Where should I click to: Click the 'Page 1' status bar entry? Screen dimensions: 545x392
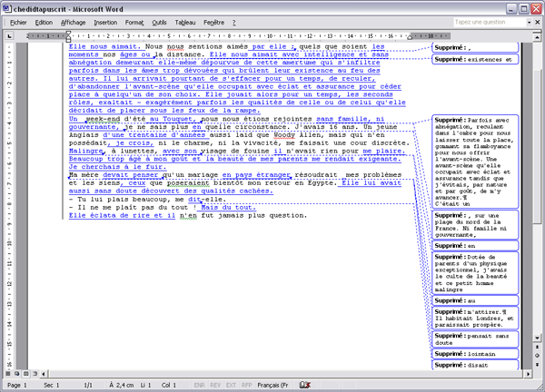tap(17, 385)
